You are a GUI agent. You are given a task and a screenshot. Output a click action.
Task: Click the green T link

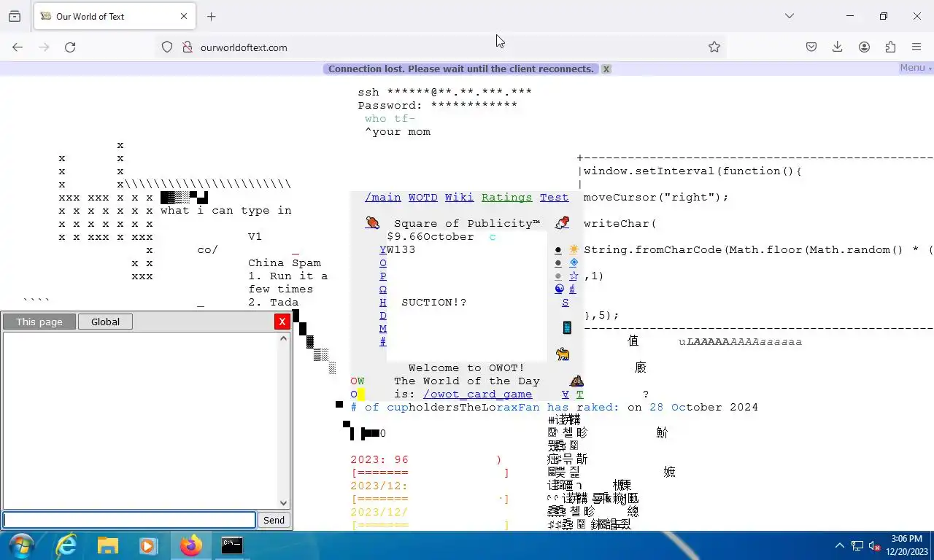(x=580, y=394)
